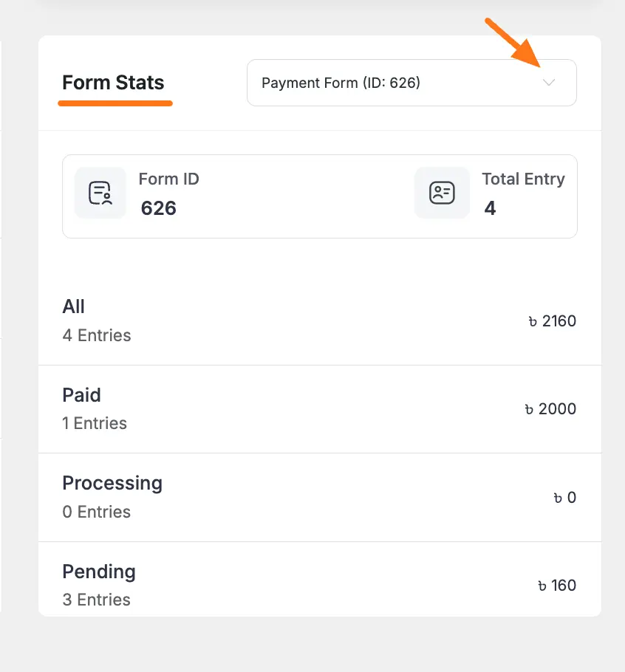The width and height of the screenshot is (625, 672).
Task: Open the form selector chevron arrow
Action: pyautogui.click(x=549, y=83)
